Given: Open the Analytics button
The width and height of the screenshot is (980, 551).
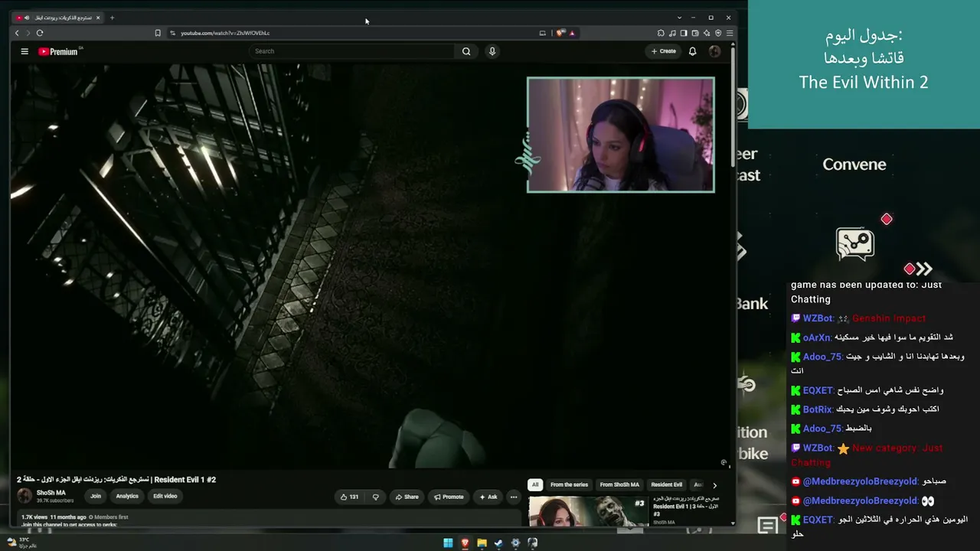Looking at the screenshot, I should tap(127, 496).
